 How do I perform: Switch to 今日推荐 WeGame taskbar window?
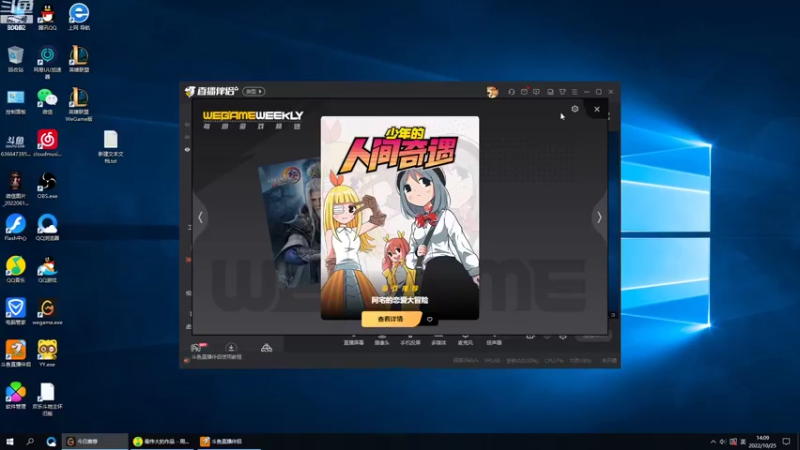pyautogui.click(x=95, y=441)
